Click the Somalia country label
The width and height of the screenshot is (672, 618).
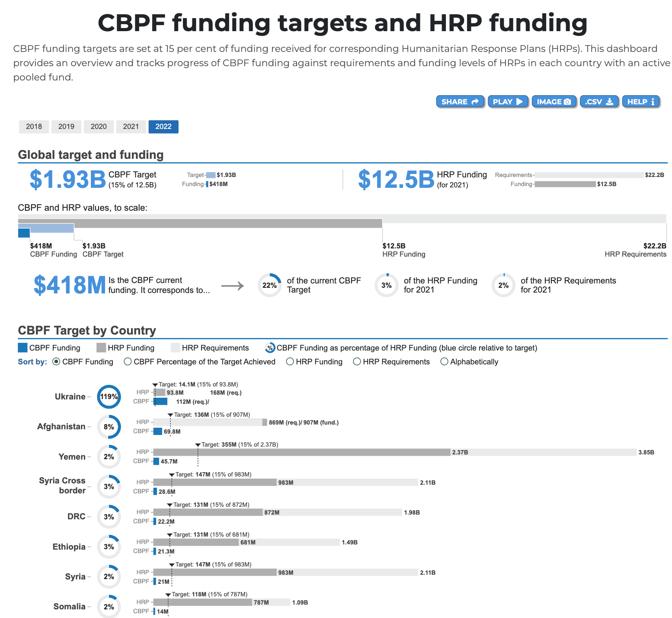70,607
